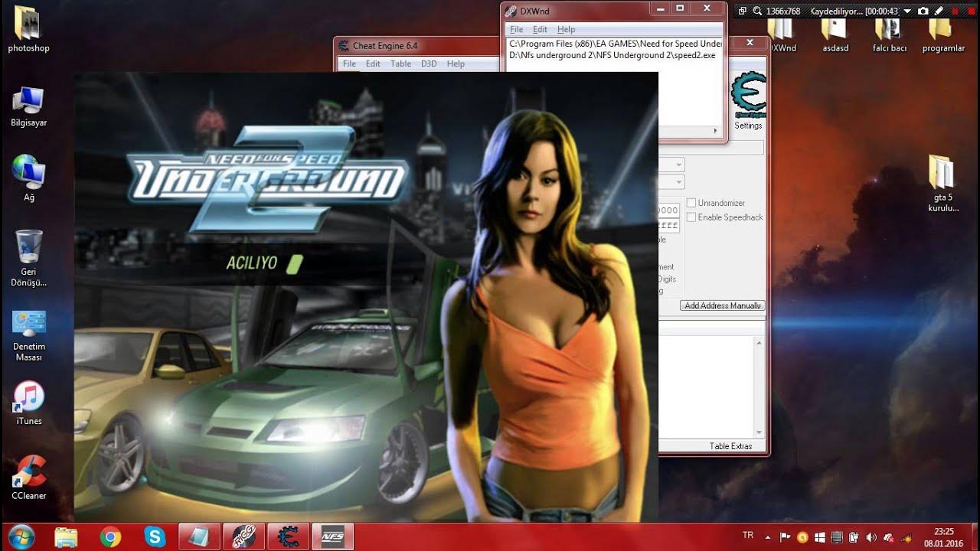The image size is (980, 551).
Task: Select the C:\Program Files EA GAMES entry in DXWnd
Action: tap(615, 44)
